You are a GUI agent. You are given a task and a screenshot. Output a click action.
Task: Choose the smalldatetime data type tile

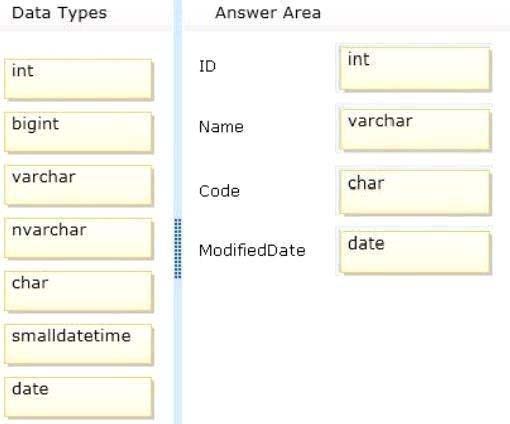[79, 345]
